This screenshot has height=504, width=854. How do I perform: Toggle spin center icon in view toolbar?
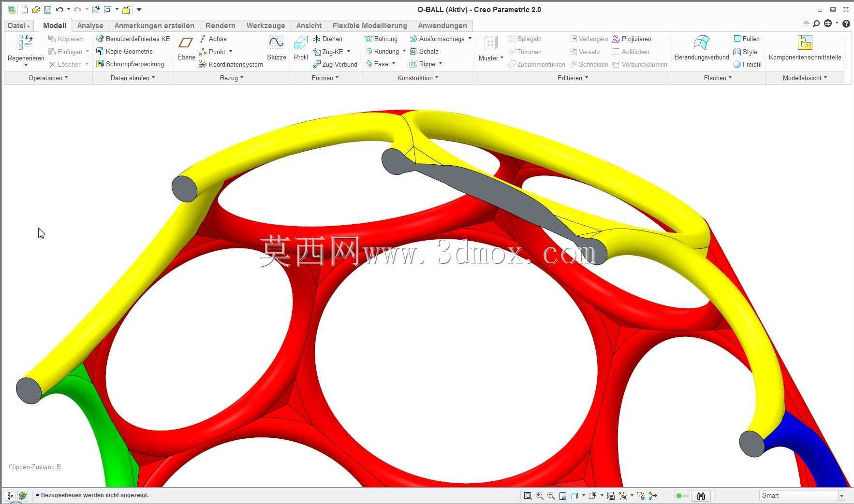point(653,496)
